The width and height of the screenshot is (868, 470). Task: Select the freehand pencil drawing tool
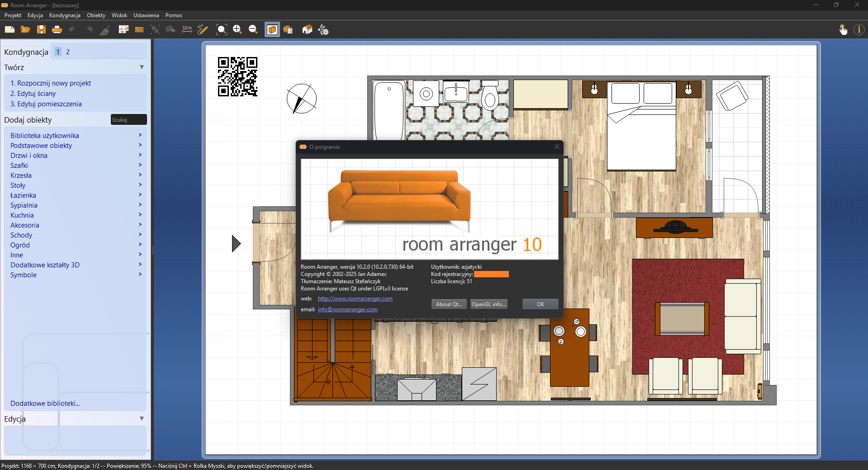203,30
